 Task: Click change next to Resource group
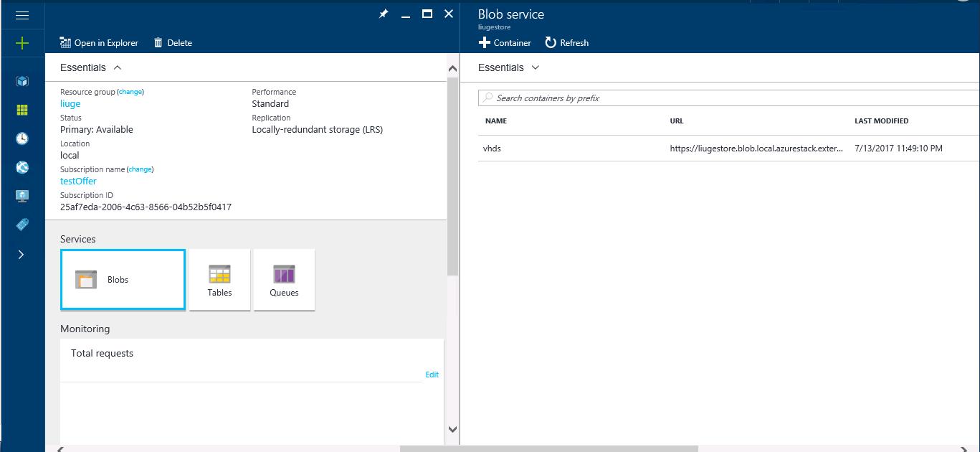[130, 92]
